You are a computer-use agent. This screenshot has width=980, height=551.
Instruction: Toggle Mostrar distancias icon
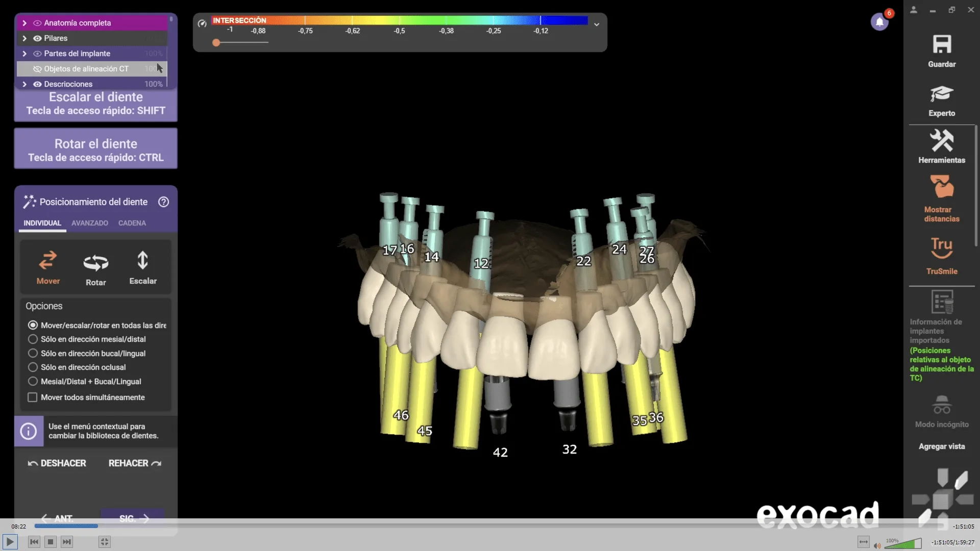tap(942, 187)
